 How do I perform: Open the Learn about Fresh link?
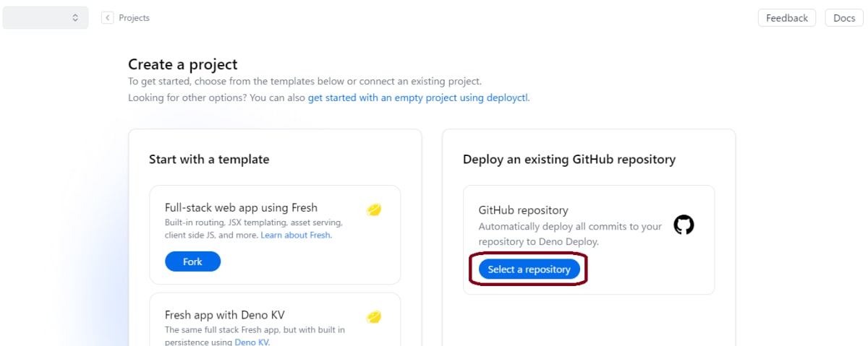296,235
